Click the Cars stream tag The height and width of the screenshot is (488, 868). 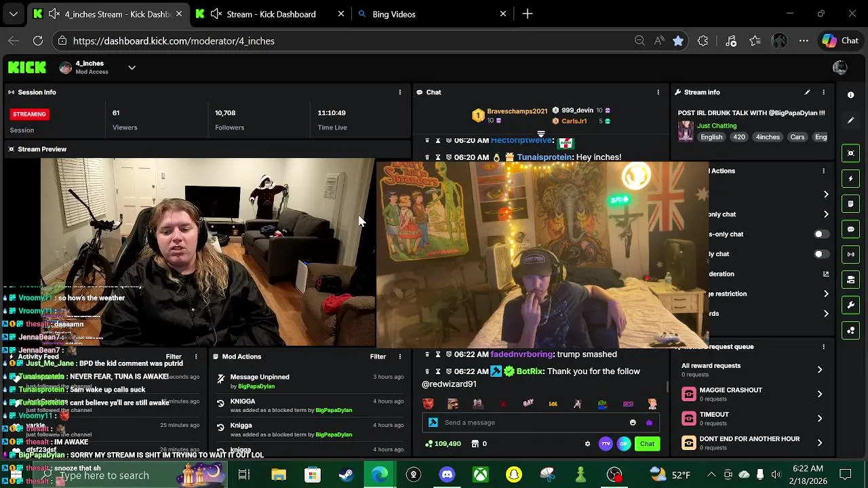coord(797,137)
